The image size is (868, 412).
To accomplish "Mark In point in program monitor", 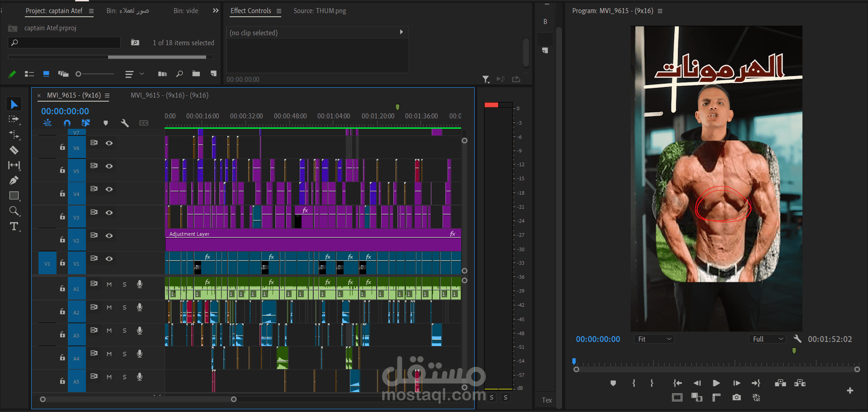I will [x=634, y=383].
